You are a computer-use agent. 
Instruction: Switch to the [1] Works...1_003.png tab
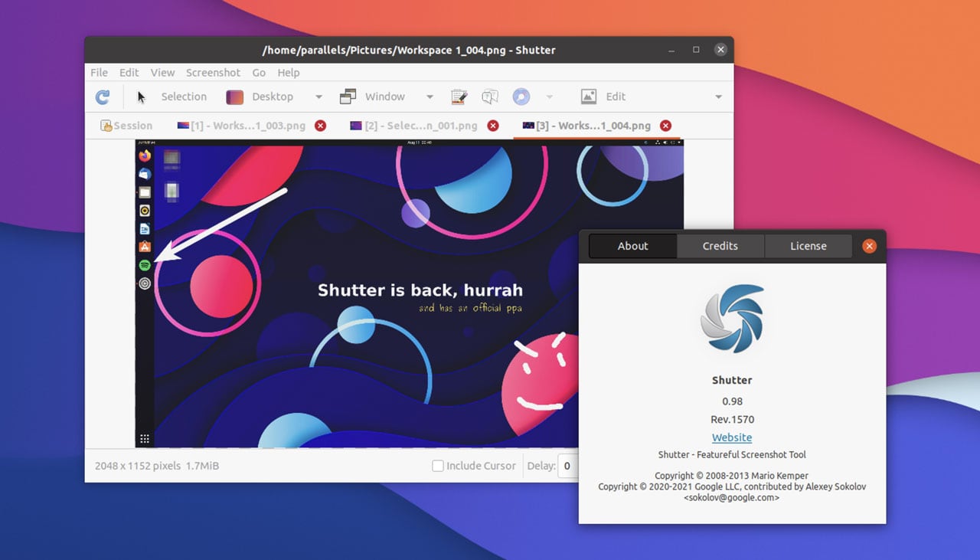(240, 126)
